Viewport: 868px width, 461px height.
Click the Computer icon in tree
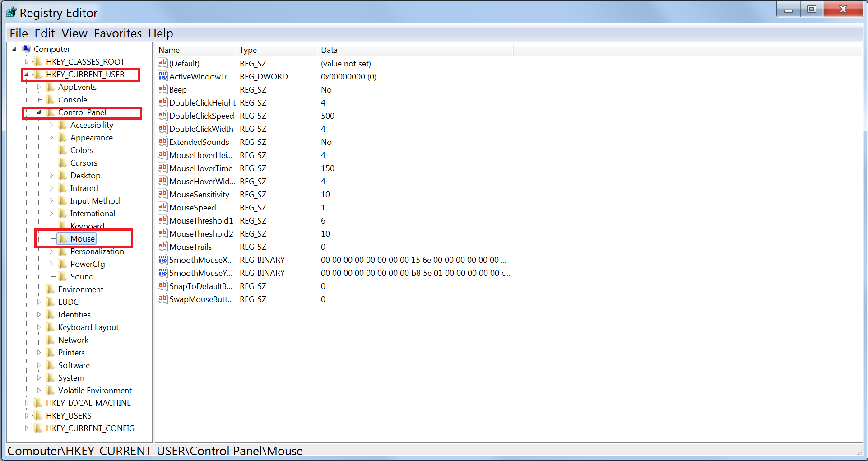(x=26, y=49)
